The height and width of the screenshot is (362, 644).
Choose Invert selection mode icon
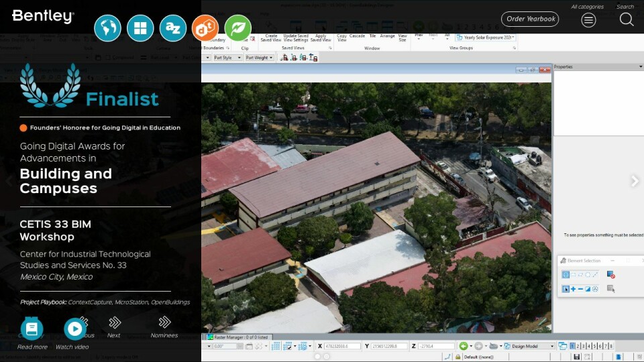click(x=588, y=289)
